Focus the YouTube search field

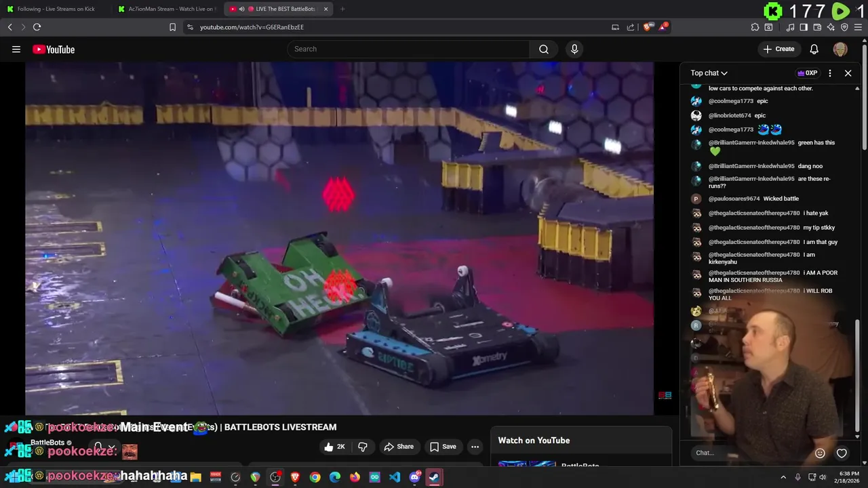pos(408,49)
